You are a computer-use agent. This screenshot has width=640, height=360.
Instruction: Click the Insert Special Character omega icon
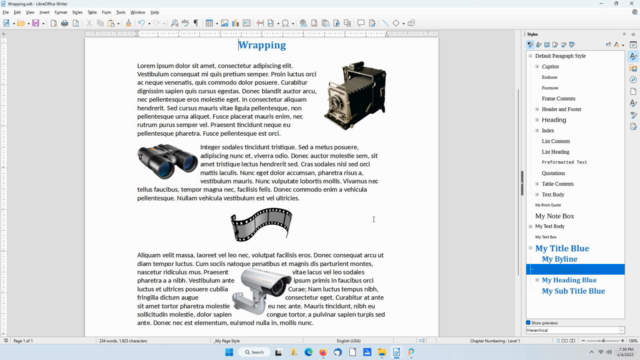click(x=285, y=23)
